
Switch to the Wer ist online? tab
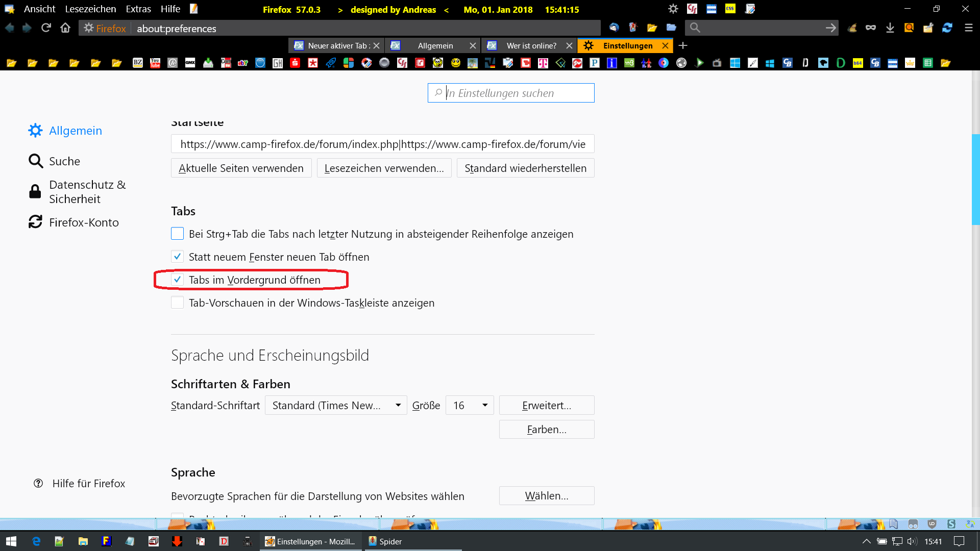(x=531, y=45)
